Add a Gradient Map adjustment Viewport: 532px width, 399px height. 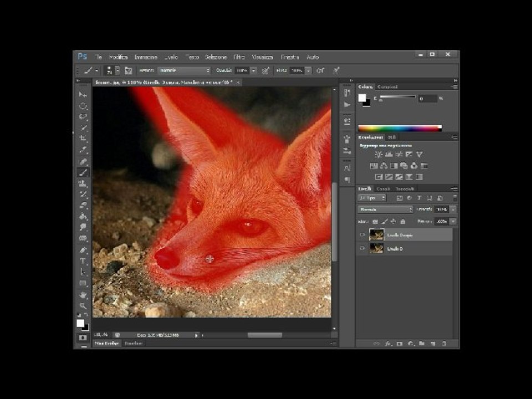click(420, 177)
